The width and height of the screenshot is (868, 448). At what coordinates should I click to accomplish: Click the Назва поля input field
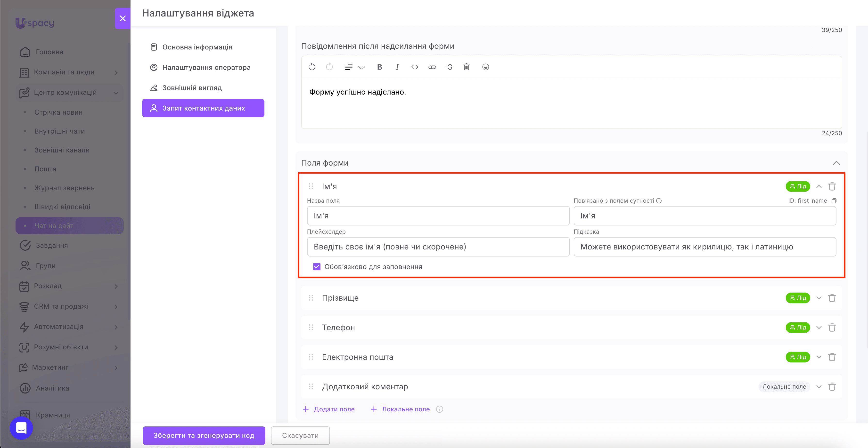tap(438, 216)
